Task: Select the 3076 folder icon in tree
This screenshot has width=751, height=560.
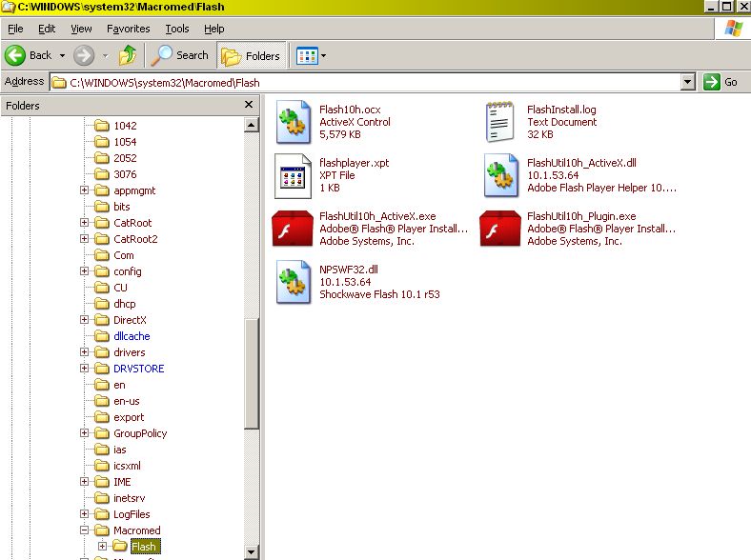Action: click(102, 174)
